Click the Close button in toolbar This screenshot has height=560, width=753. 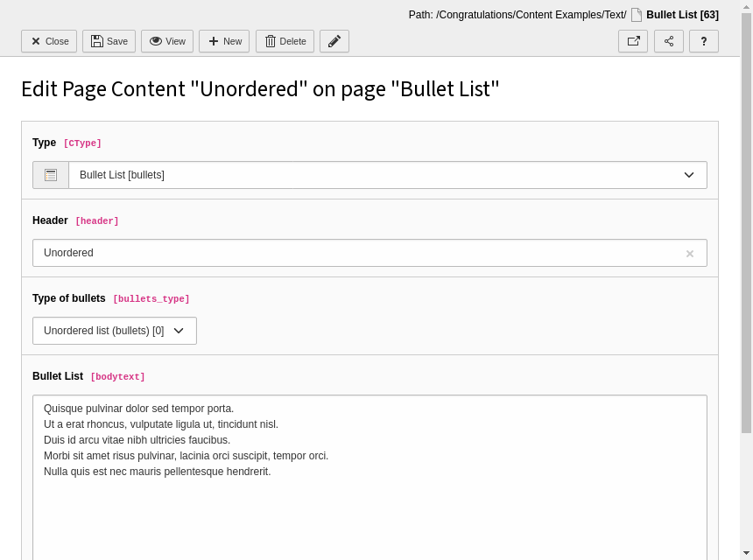point(49,41)
